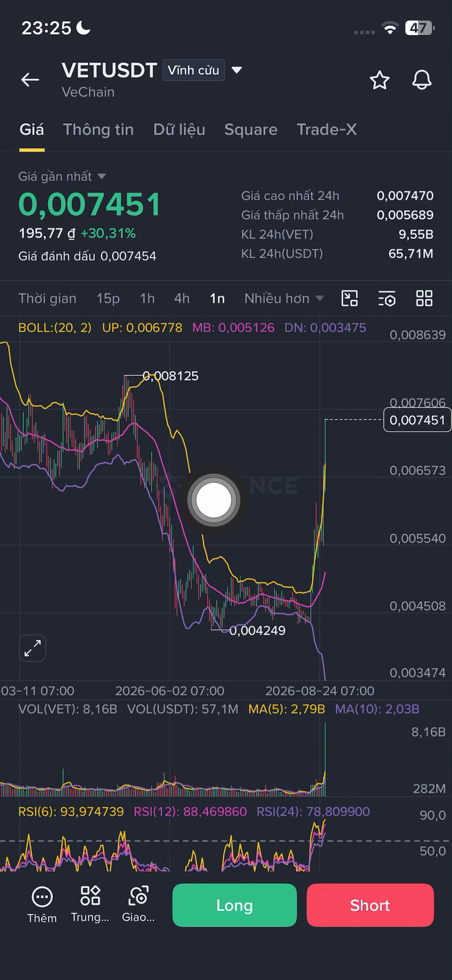The width and height of the screenshot is (452, 980).
Task: Add VETUSDT to favorites with the star
Action: click(x=380, y=80)
